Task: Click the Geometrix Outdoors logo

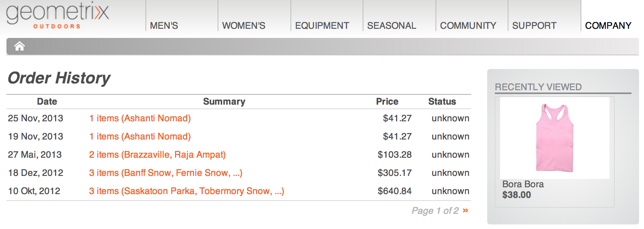Action: (57, 16)
